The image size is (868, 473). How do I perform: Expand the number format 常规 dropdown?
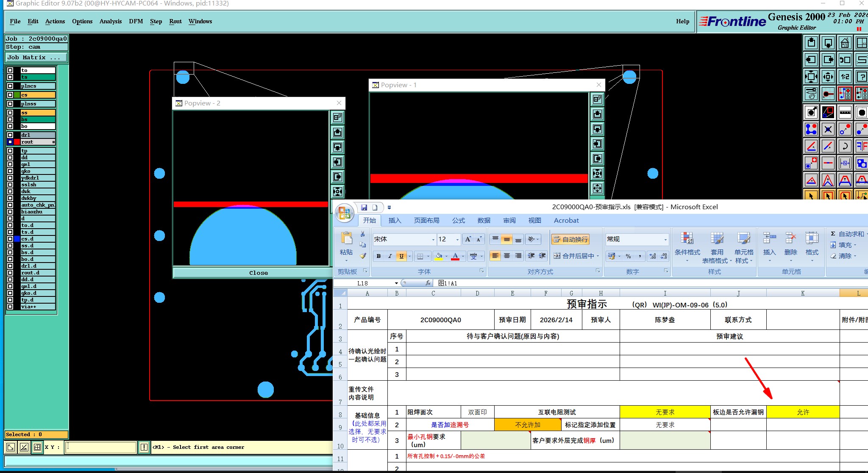(665, 240)
